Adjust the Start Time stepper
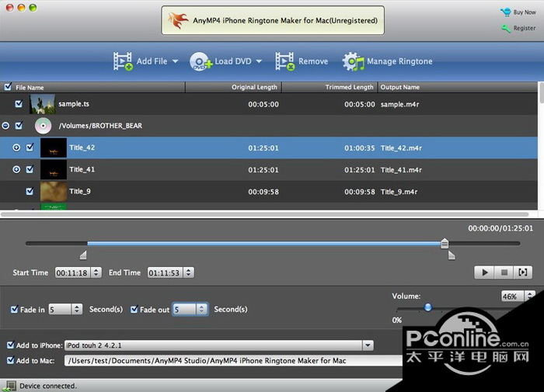The image size is (544, 392). (x=96, y=272)
